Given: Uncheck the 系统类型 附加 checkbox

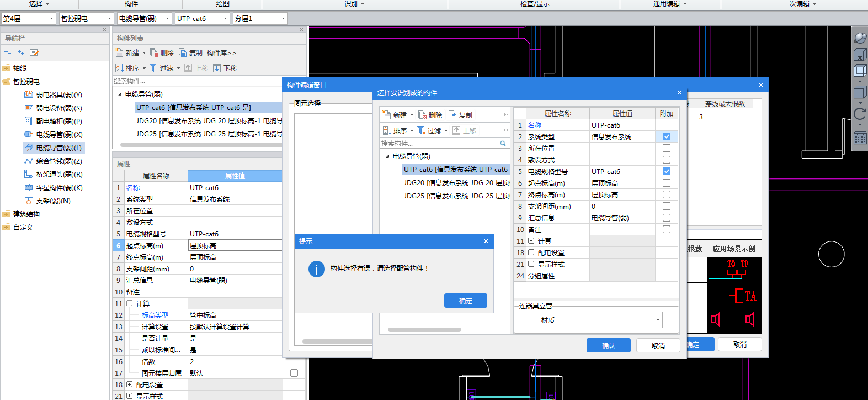Looking at the screenshot, I should pyautogui.click(x=667, y=136).
